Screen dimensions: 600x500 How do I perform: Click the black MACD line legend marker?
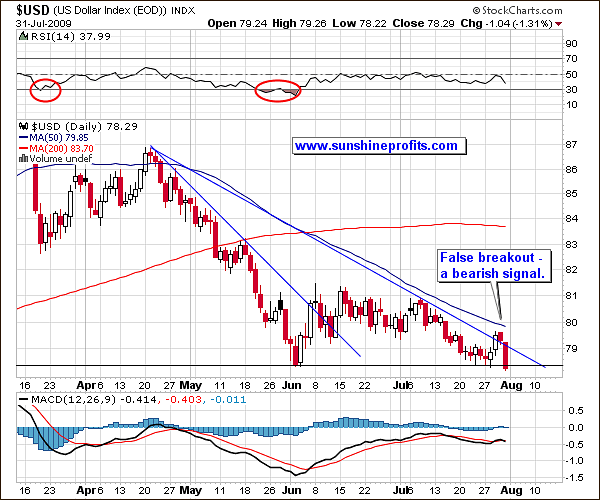(x=23, y=400)
